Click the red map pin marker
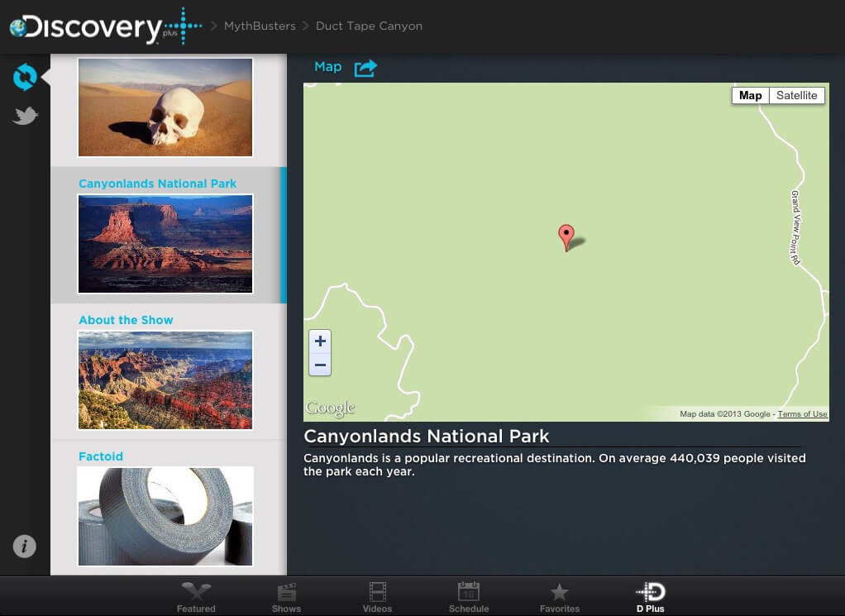The width and height of the screenshot is (845, 616). [566, 236]
